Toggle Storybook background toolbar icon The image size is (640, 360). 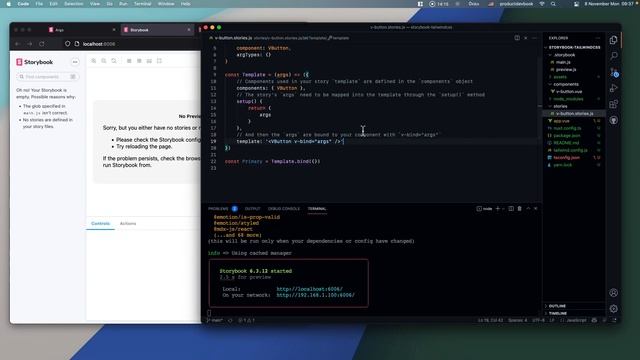click(129, 61)
